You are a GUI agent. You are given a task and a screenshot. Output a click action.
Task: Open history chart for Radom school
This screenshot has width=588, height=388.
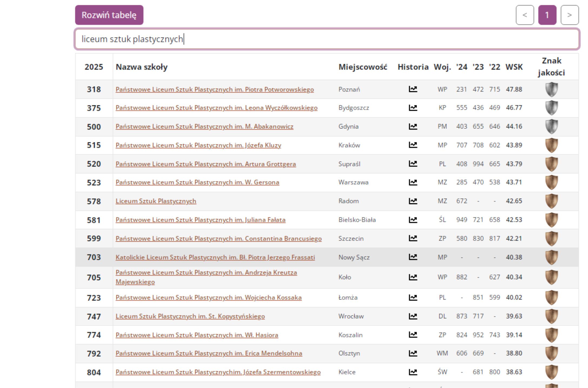[x=413, y=201]
